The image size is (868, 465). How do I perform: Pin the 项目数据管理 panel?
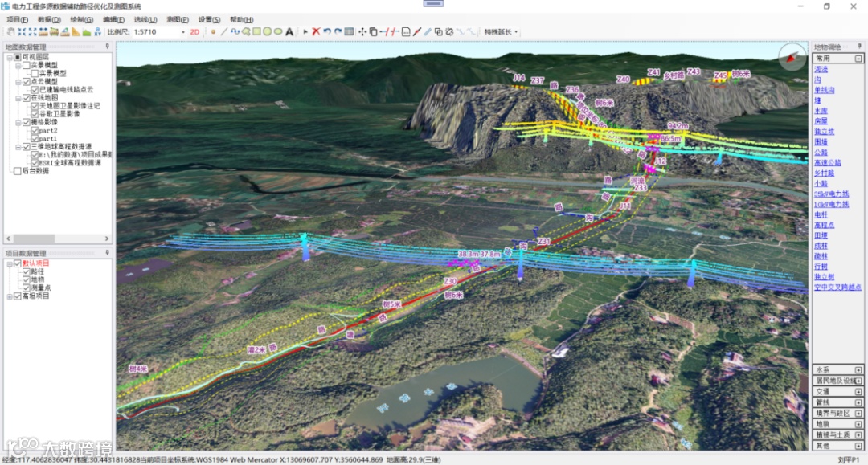click(x=107, y=253)
